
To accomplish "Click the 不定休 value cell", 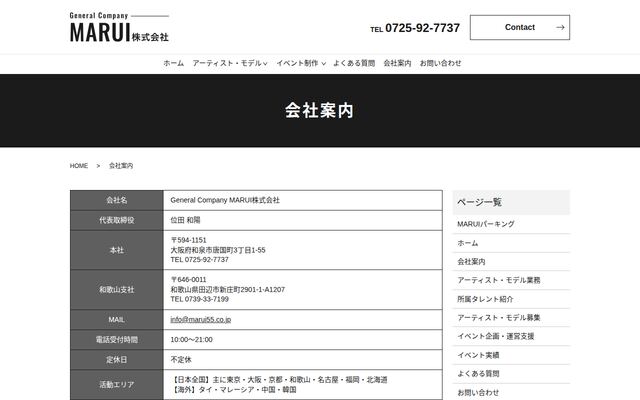I will pos(303,360).
